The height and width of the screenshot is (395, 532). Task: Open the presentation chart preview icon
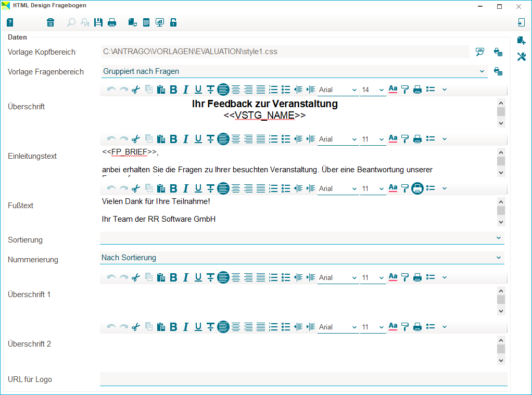pos(160,22)
